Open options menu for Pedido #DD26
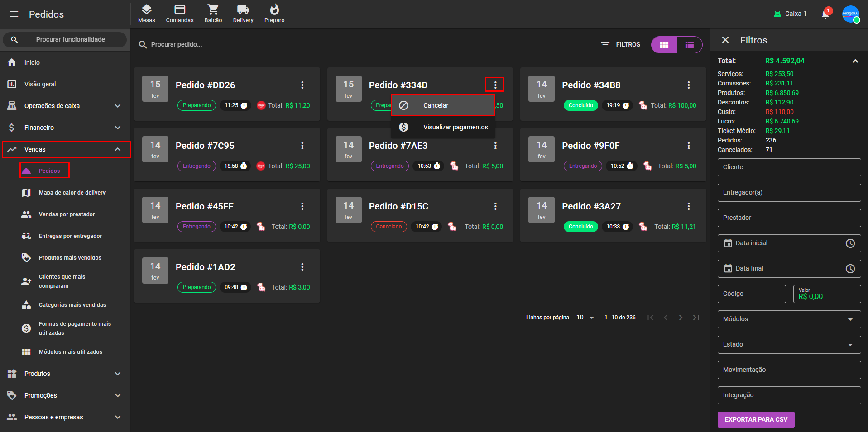868x432 pixels. (x=302, y=85)
